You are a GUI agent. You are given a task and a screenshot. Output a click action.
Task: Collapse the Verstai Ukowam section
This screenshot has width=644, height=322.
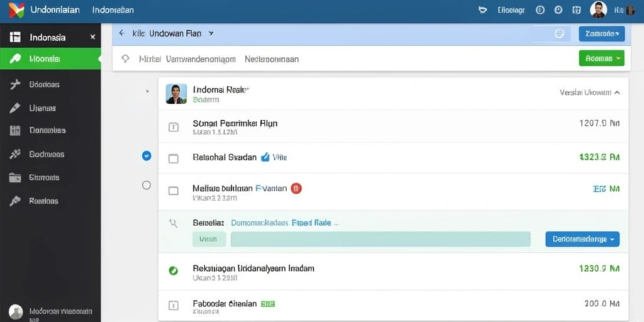click(589, 92)
